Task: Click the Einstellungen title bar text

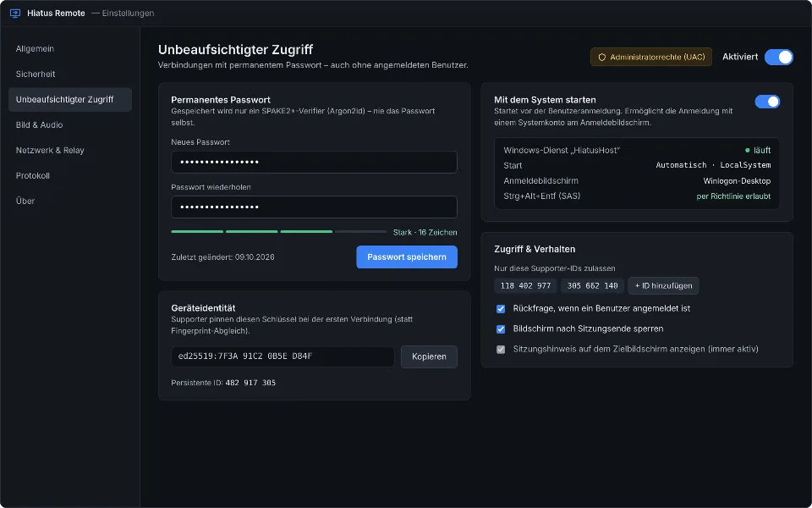Action: [128, 14]
